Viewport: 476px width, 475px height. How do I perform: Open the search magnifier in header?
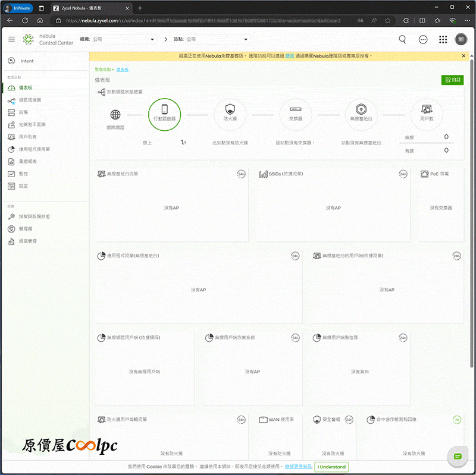(x=402, y=39)
